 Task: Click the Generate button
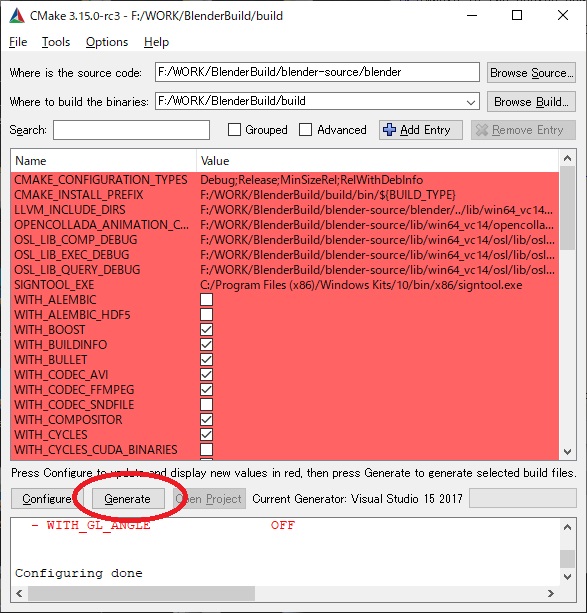tap(128, 499)
